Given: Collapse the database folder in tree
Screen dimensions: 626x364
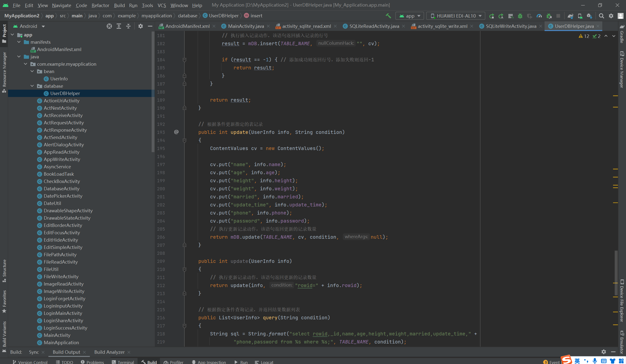Looking at the screenshot, I should 32,86.
